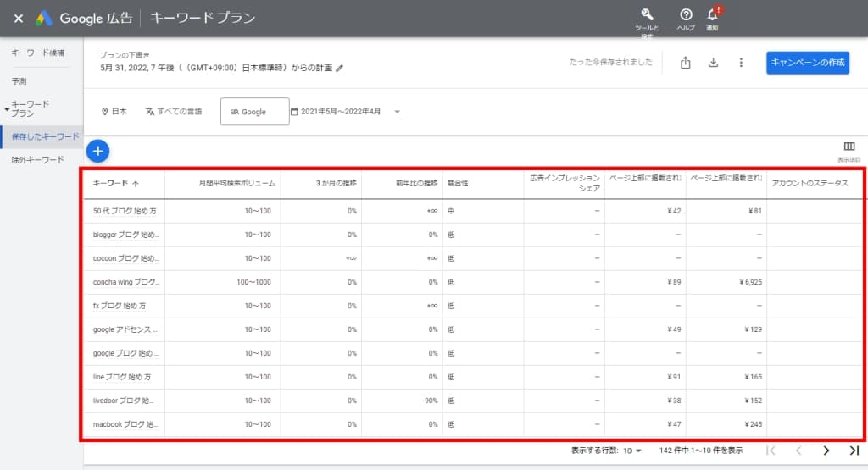Open 予測 in the sidebar
Screen dimensions: 868x470
19,81
